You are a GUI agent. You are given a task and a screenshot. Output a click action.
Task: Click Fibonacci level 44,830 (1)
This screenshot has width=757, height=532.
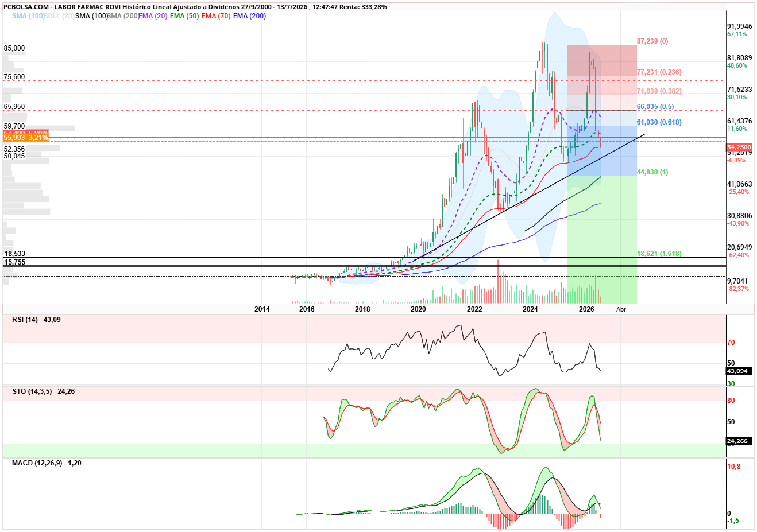point(652,172)
